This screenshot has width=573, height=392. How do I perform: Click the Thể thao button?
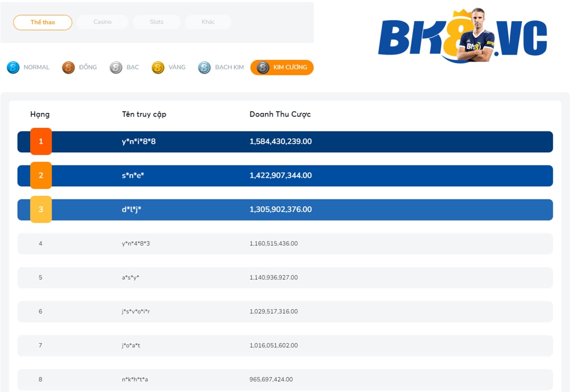(42, 22)
